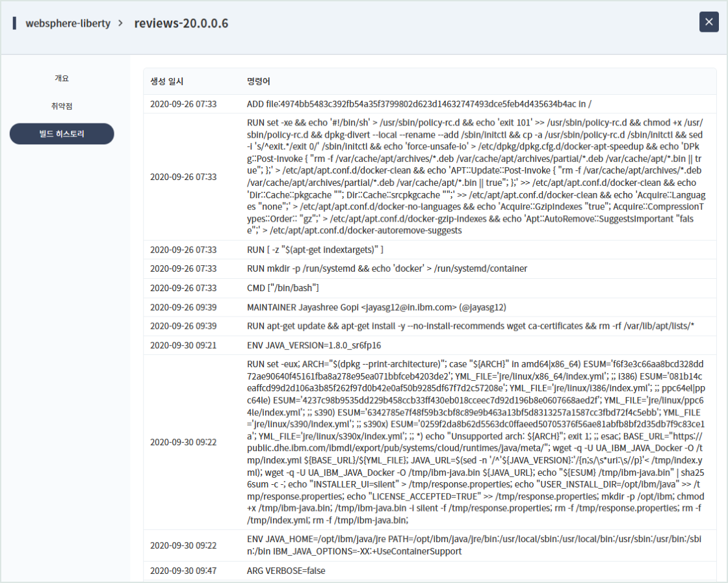This screenshot has height=583, width=728.
Task: Open the 개요 overview tab
Action: (x=62, y=79)
